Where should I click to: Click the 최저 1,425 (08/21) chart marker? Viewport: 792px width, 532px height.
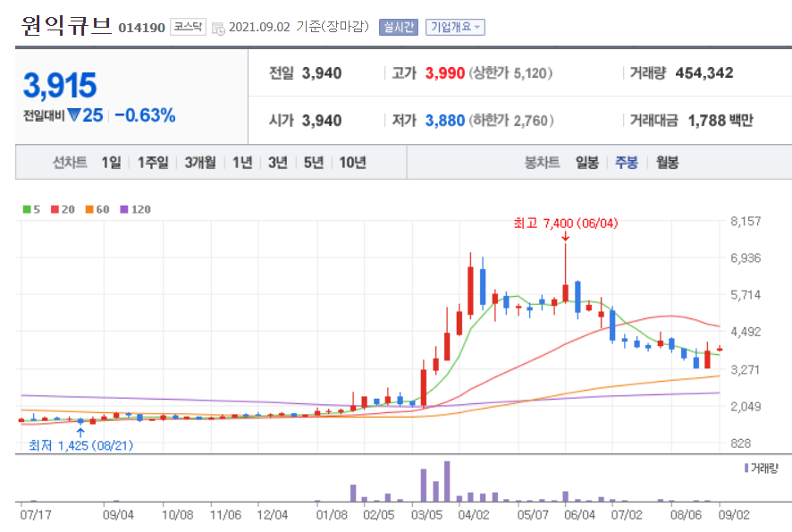(x=80, y=445)
